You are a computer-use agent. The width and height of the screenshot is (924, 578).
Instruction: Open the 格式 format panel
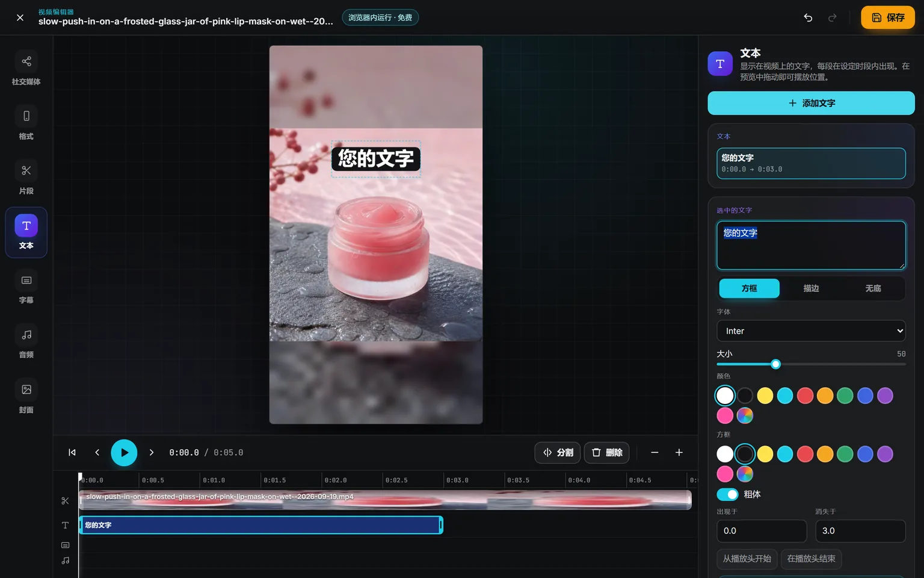[26, 123]
